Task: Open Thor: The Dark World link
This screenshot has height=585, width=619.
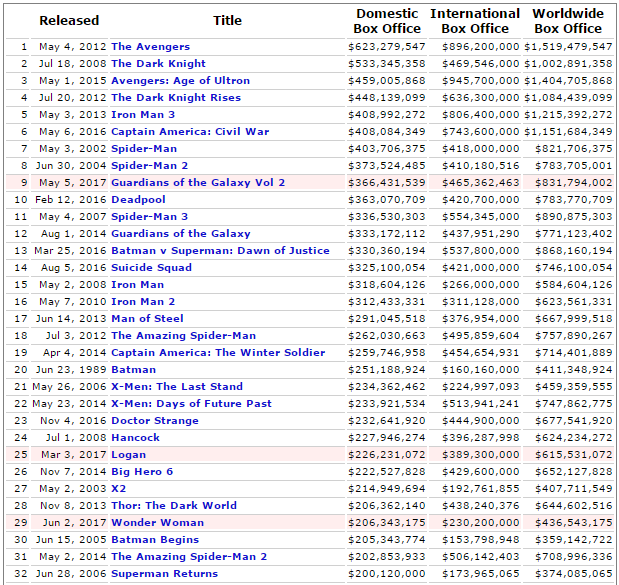Action: (174, 505)
